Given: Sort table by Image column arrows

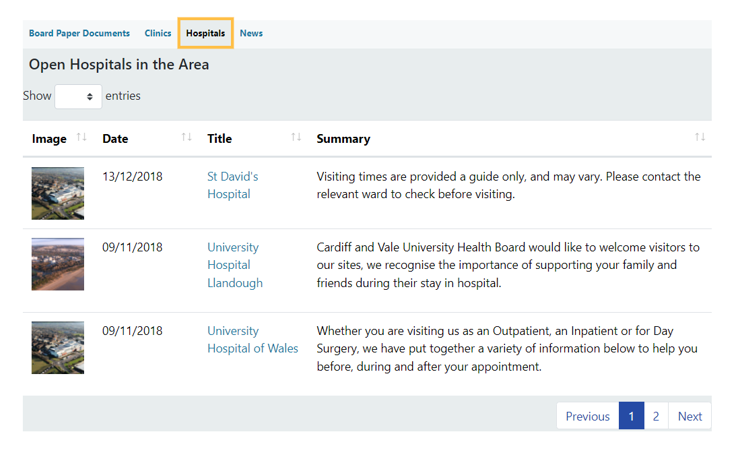Looking at the screenshot, I should click(81, 137).
